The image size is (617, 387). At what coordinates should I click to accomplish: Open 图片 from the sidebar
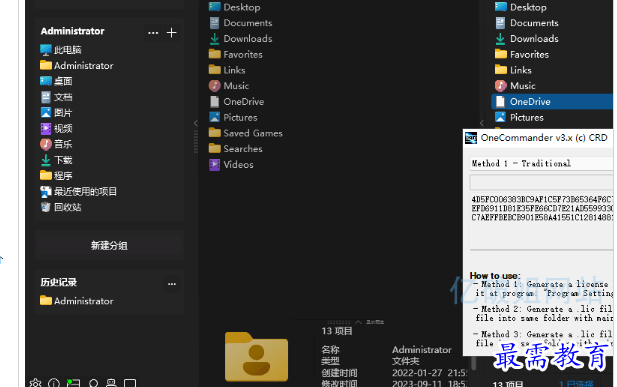point(56,113)
